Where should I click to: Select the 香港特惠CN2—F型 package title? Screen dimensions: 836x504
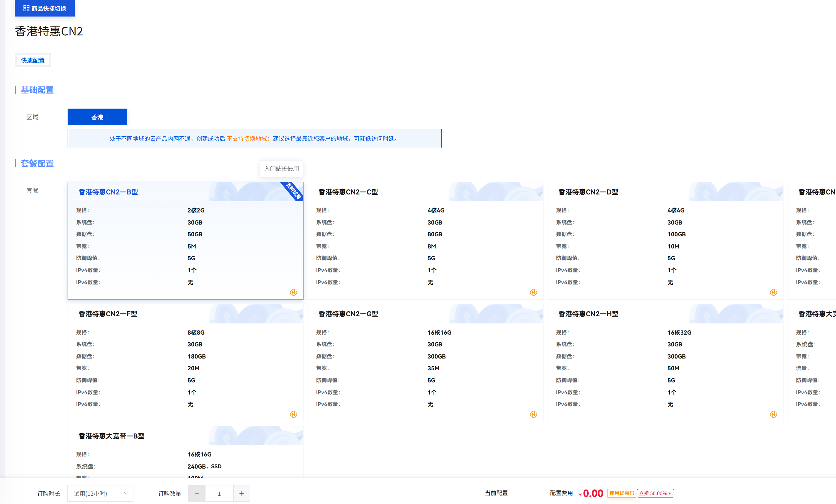tap(108, 314)
